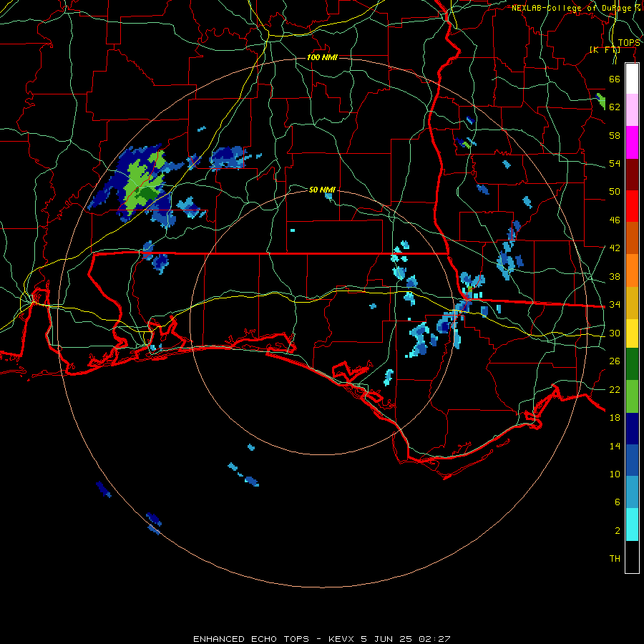
Task: Pick the dark red legend swatch near 54
Action: 632,175
